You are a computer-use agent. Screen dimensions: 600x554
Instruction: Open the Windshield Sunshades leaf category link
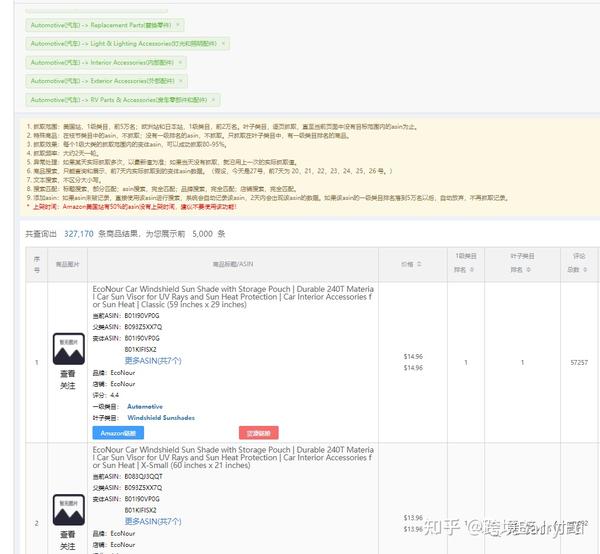tap(161, 418)
